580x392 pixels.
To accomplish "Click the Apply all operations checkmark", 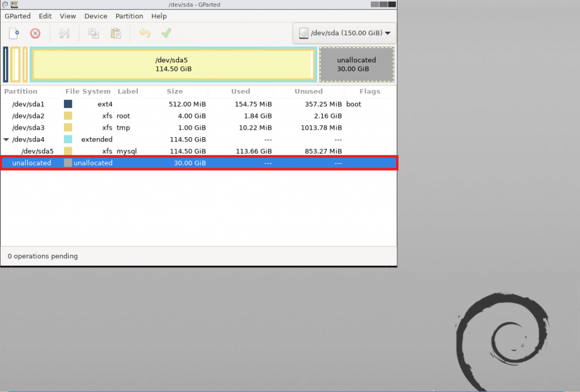I will (167, 33).
